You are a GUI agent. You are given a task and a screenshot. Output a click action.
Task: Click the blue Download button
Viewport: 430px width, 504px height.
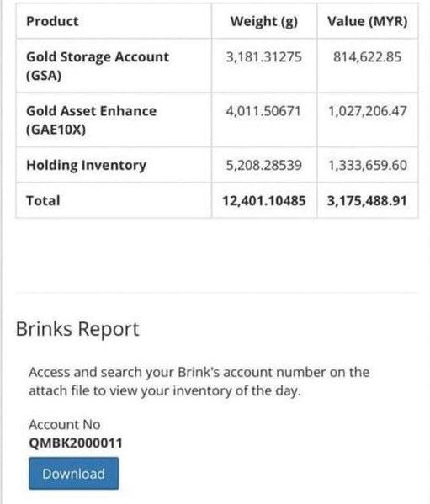point(73,474)
